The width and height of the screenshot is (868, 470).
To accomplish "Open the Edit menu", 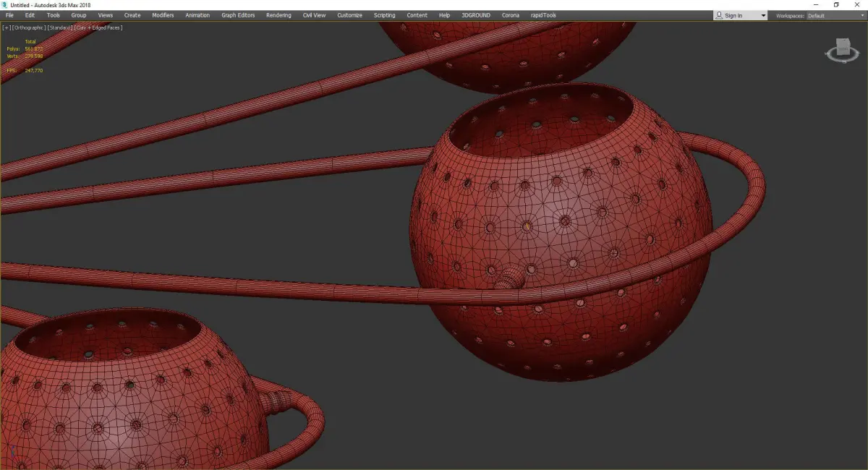I will click(30, 15).
